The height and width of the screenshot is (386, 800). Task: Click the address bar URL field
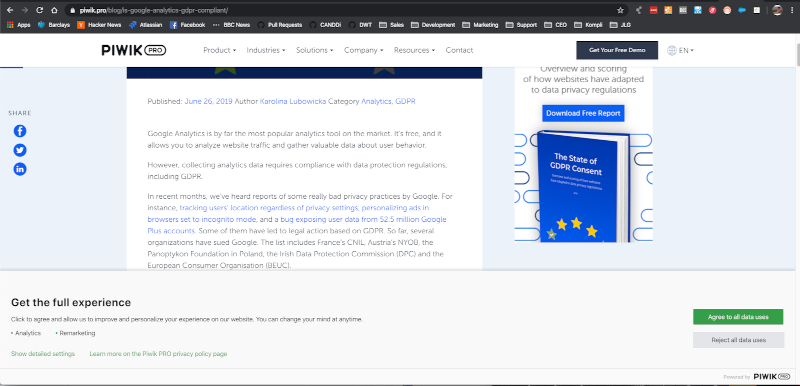point(342,10)
